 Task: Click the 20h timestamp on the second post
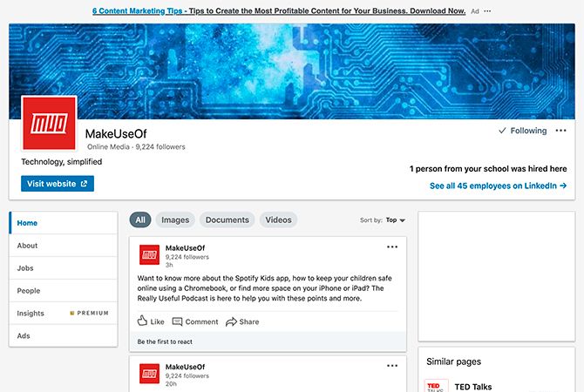tap(171, 384)
